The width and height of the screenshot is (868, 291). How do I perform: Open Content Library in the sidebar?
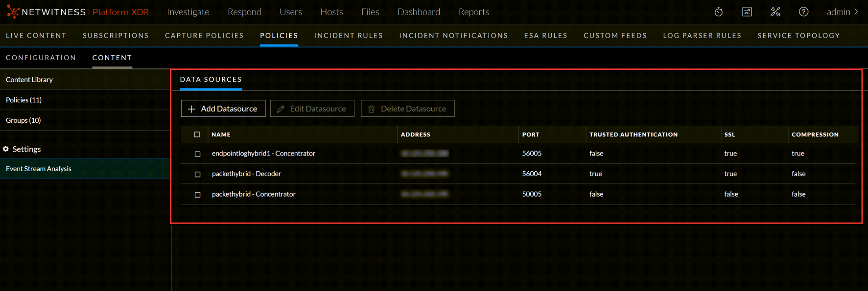pyautogui.click(x=85, y=80)
